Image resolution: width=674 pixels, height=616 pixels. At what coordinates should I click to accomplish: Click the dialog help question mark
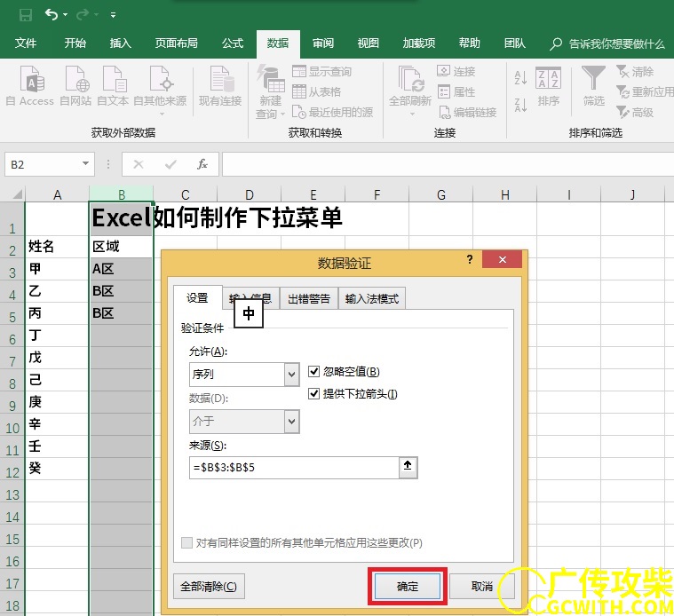[470, 259]
